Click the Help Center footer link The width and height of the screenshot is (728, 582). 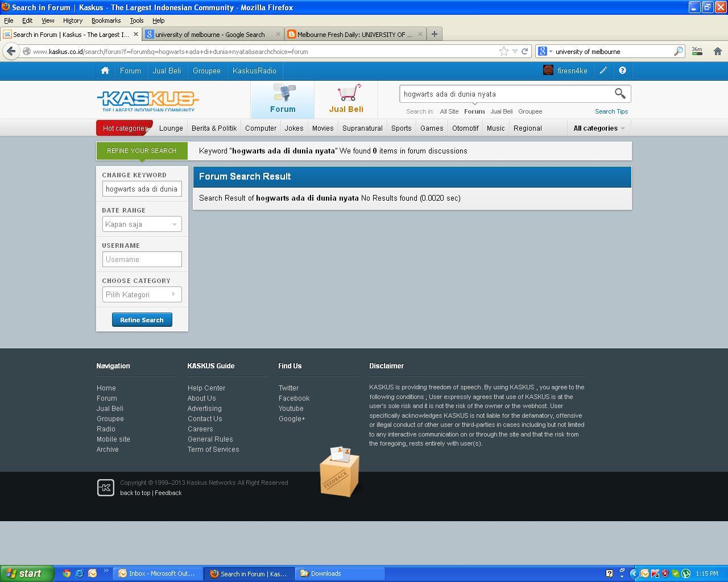click(x=206, y=388)
